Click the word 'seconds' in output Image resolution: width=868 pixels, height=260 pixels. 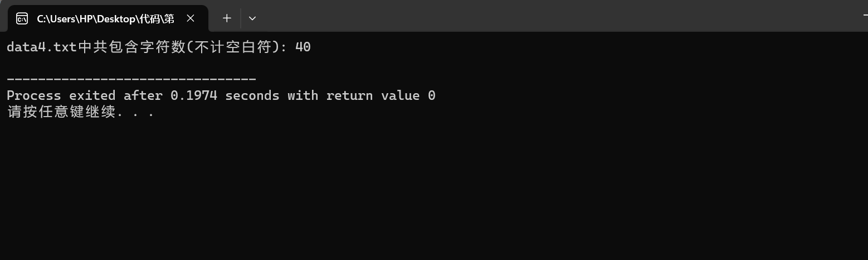(x=252, y=96)
